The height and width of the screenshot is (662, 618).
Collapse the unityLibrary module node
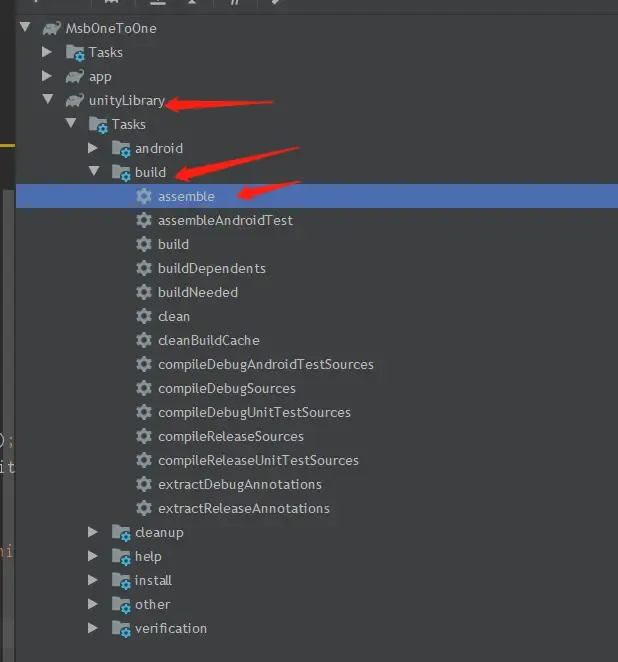[47, 100]
